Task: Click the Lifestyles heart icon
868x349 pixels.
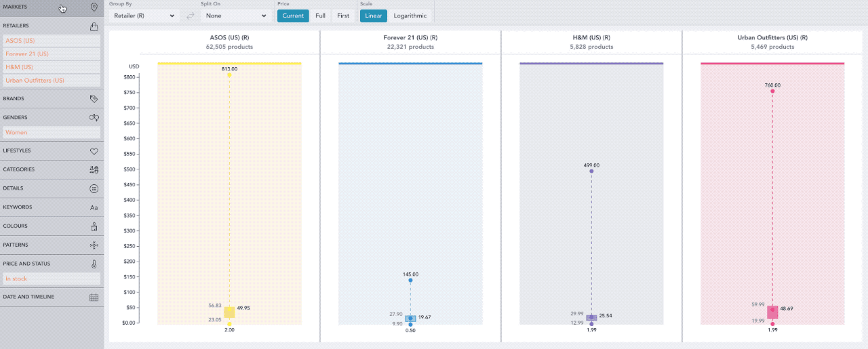Action: click(94, 150)
